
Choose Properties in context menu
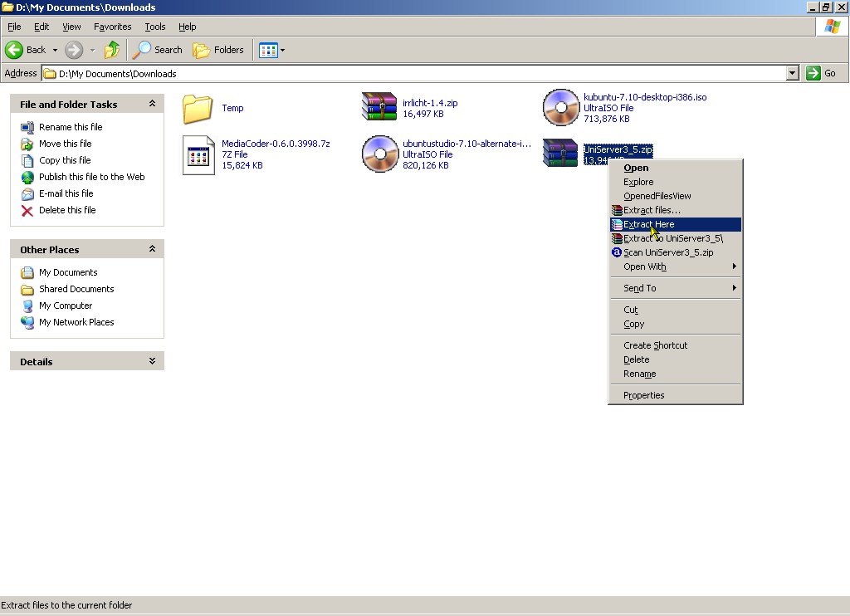pos(676,396)
